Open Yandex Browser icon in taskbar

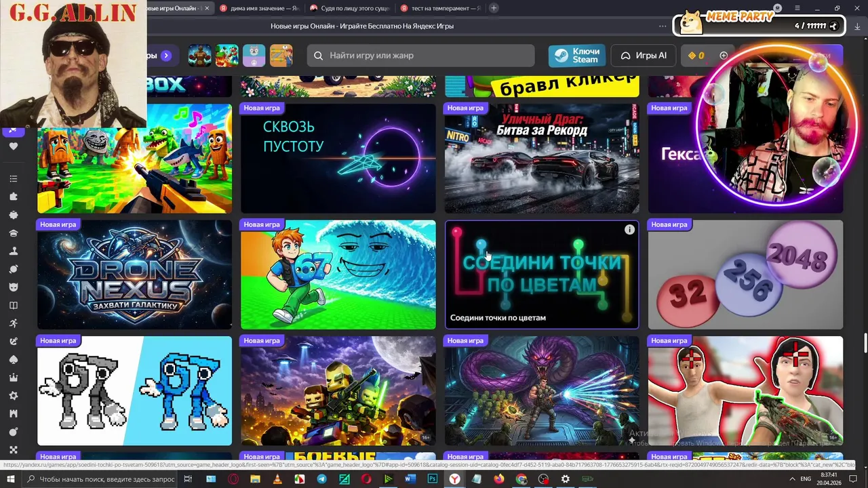pos(454,479)
